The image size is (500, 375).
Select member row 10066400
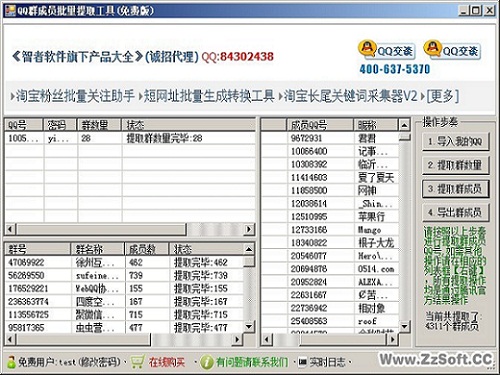click(330, 151)
